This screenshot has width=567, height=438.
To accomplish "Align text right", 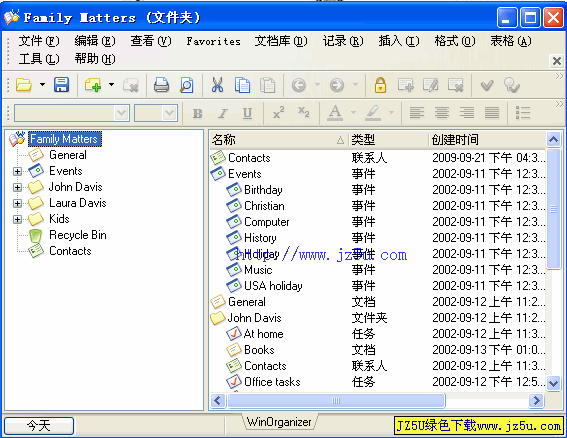I will [x=467, y=113].
